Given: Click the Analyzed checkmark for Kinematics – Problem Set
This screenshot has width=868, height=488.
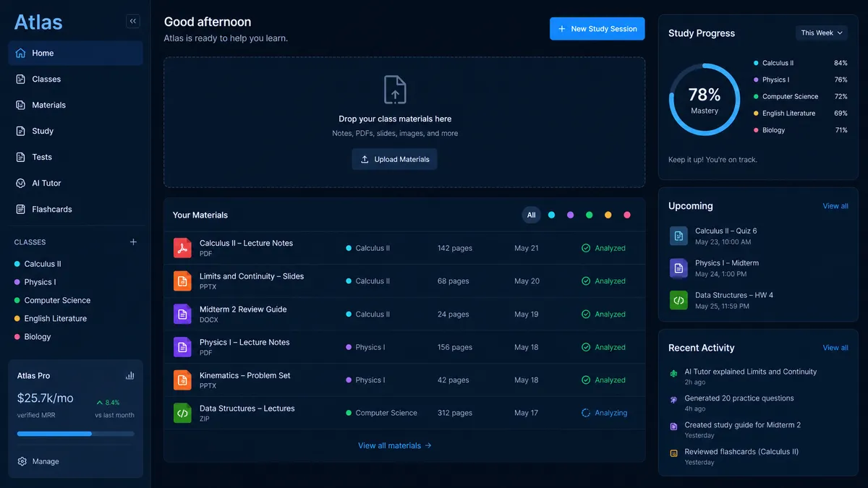Looking at the screenshot, I should (x=586, y=380).
